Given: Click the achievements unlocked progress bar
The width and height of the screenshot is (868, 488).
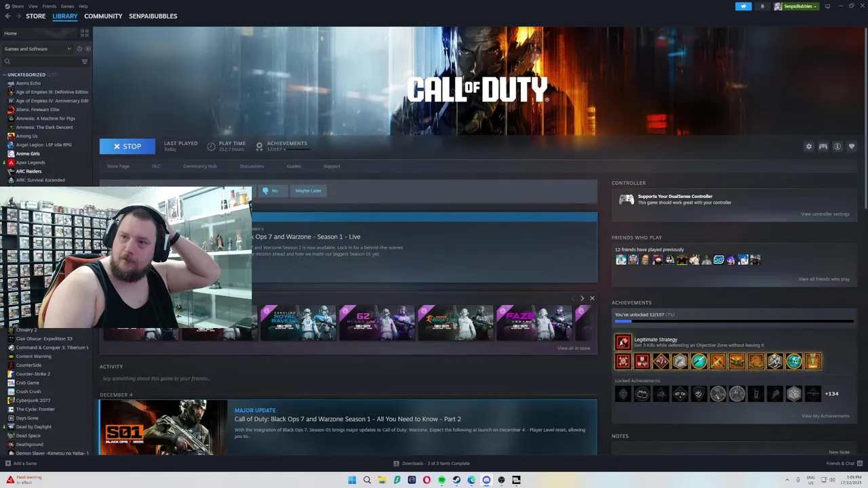Looking at the screenshot, I should pyautogui.click(x=734, y=322).
